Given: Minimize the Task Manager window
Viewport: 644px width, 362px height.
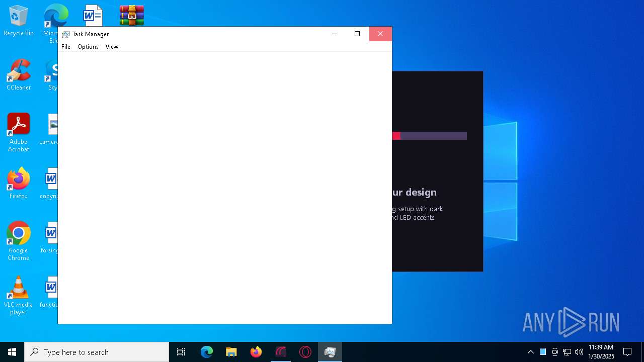Looking at the screenshot, I should click(334, 34).
